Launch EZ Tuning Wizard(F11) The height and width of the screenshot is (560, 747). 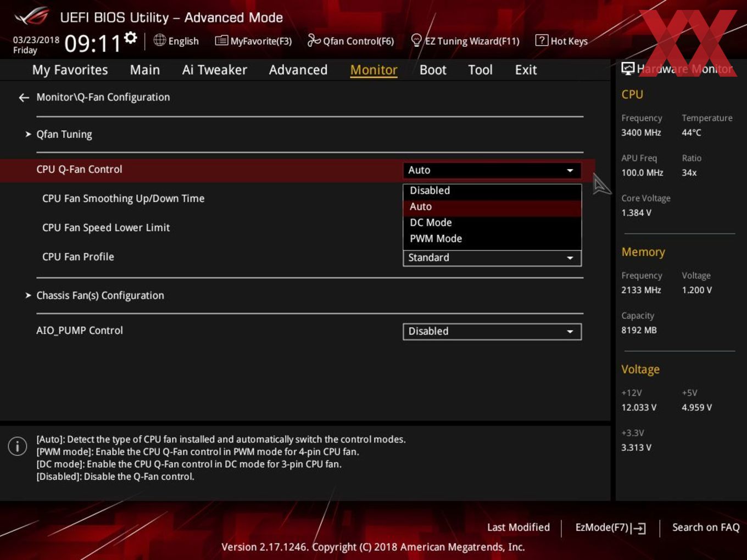click(x=465, y=41)
